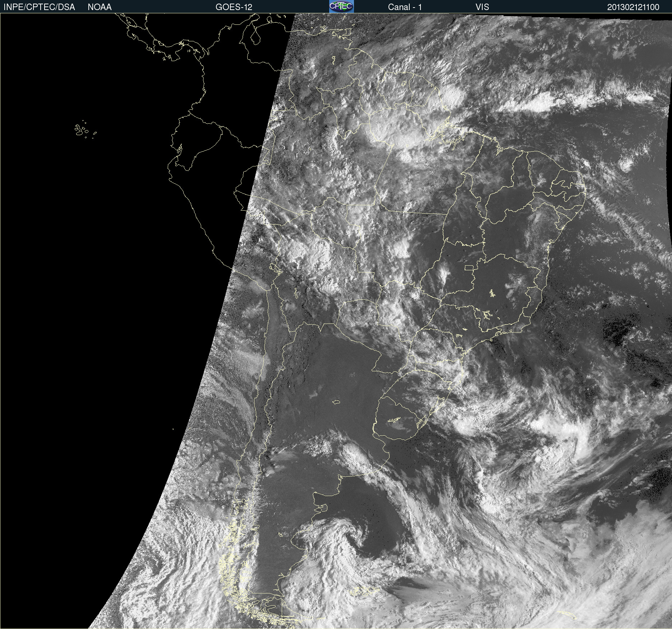Select the INPE/CPTEC/DSA header text
672x629 pixels.
click(40, 7)
